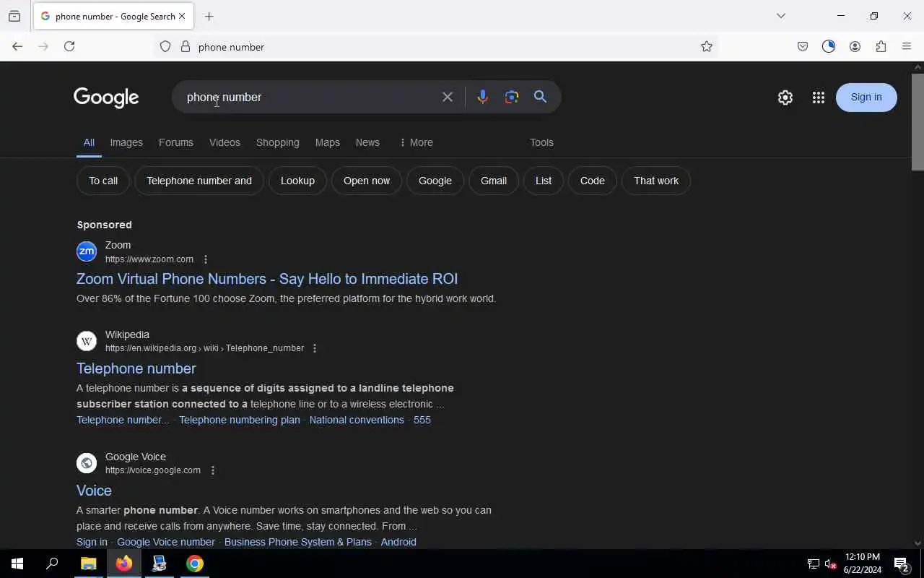The height and width of the screenshot is (578, 924).
Task: Open the Telephone numbering plan sublink
Action: tap(240, 420)
